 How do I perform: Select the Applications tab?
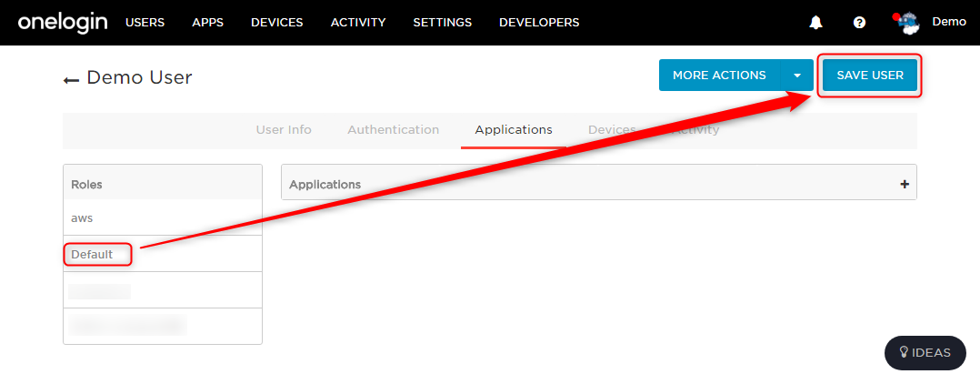tap(514, 130)
